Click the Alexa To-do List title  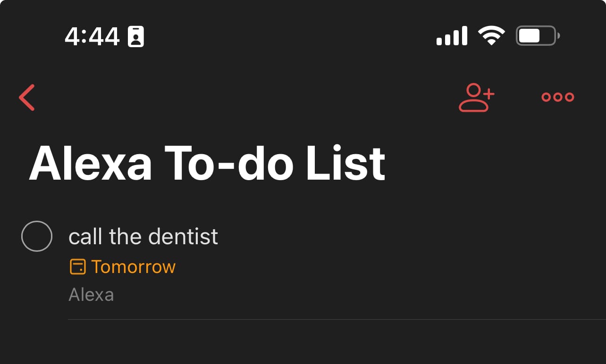pyautogui.click(x=208, y=162)
